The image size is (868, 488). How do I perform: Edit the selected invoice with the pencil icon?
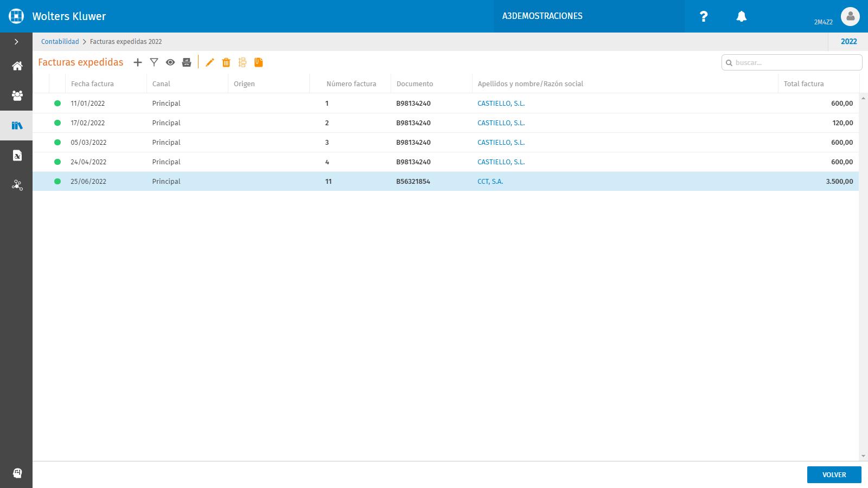(x=210, y=62)
